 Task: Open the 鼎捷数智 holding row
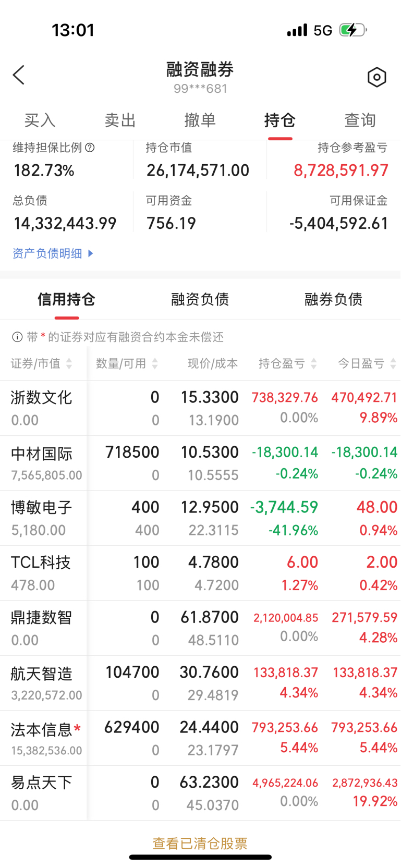[200, 628]
